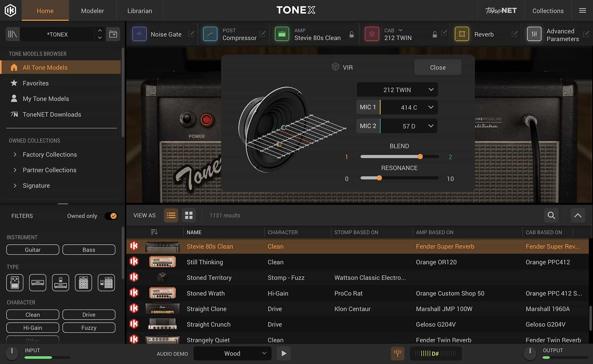Filter by stomp pedal type
The image size is (593, 364).
coord(15,283)
